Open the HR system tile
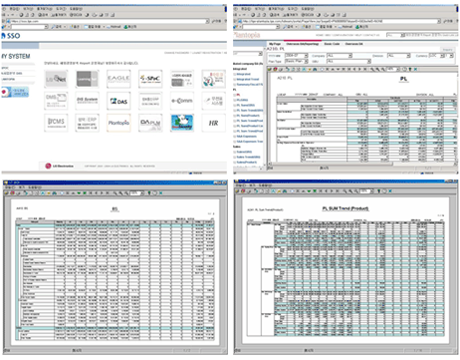The width and height of the screenshot is (460, 360). (x=213, y=123)
